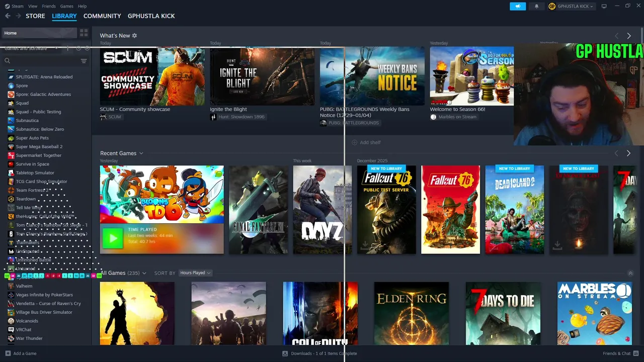Open the 7 Days to Die tile
This screenshot has height=362, width=644.
503,313
